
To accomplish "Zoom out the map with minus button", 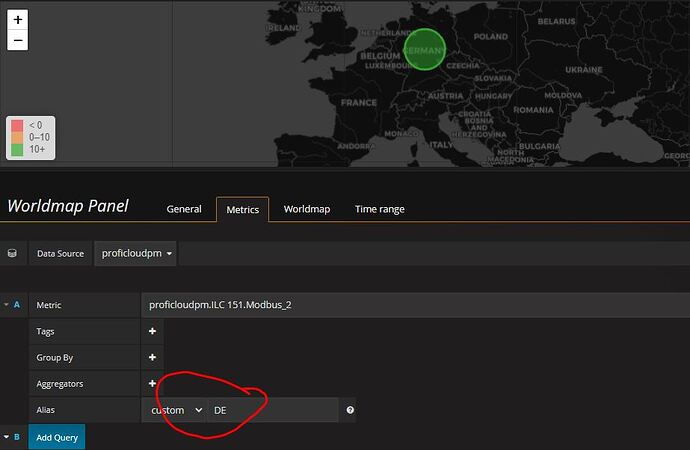I will (x=18, y=40).
